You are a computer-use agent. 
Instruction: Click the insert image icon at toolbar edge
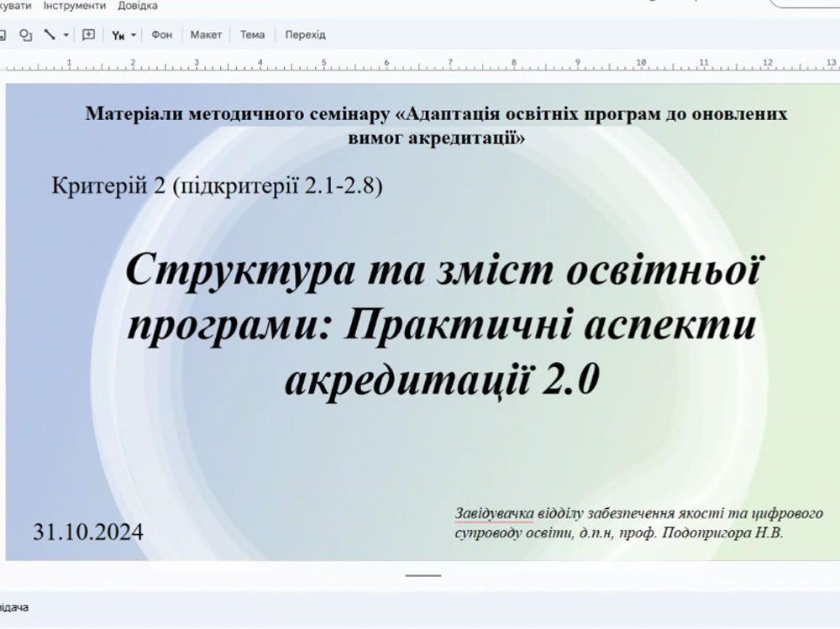pyautogui.click(x=3, y=34)
